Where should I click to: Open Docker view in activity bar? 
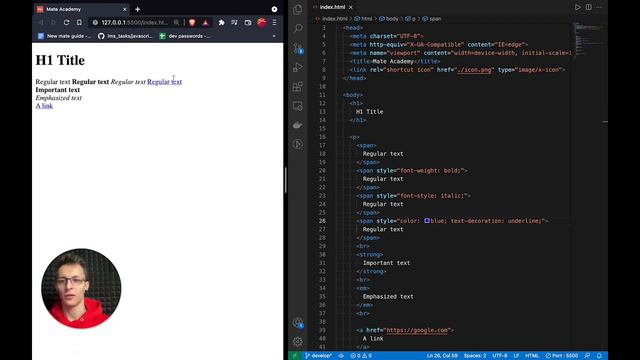pyautogui.click(x=298, y=125)
